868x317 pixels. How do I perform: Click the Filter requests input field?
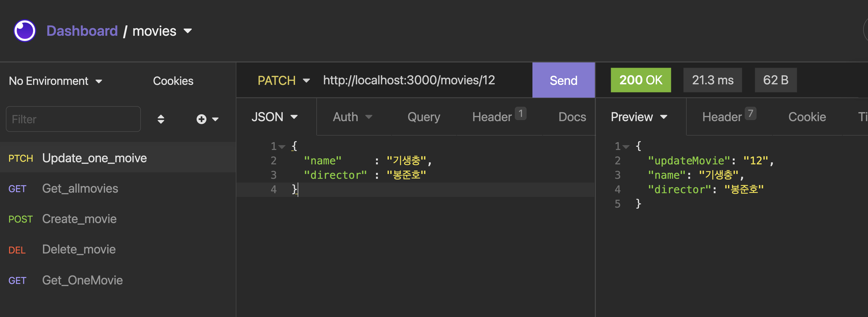(73, 119)
